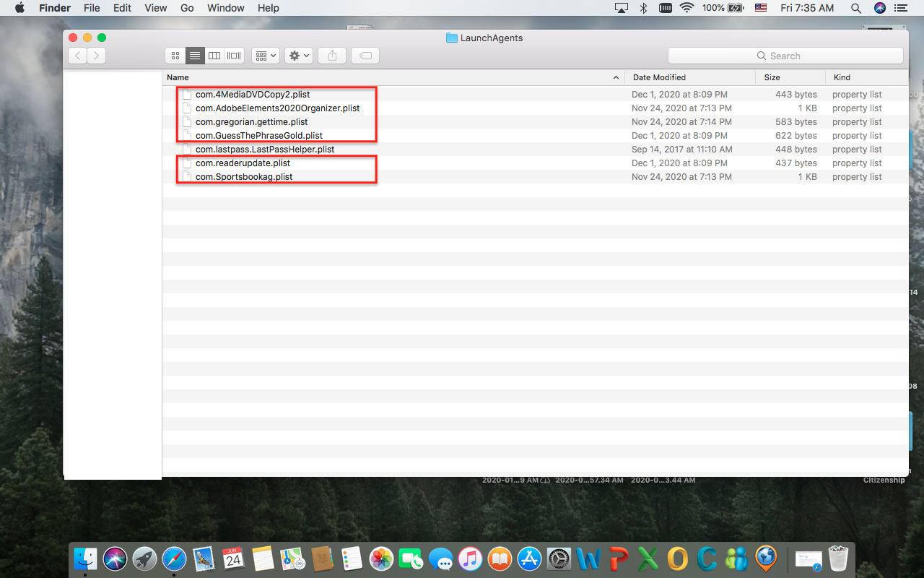
Task: Open the Bluetooth menu bar icon
Action: 643,8
